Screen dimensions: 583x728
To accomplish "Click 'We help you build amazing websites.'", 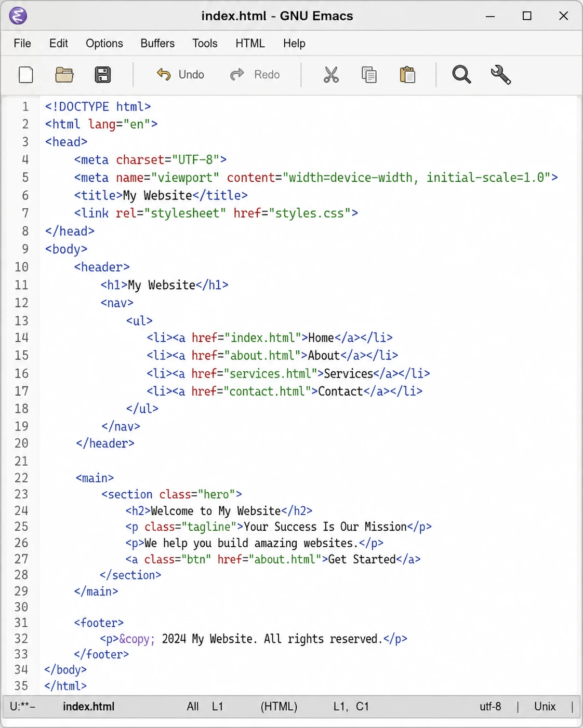I will coord(251,543).
